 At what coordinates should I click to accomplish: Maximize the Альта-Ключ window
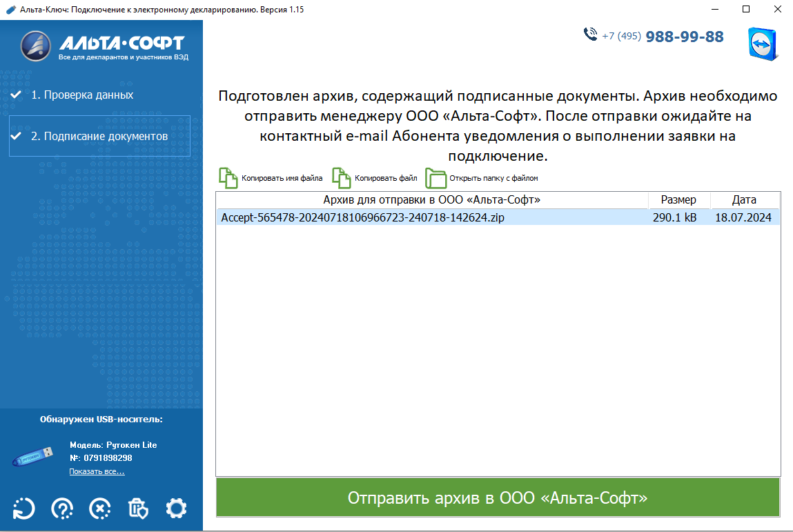(x=746, y=10)
